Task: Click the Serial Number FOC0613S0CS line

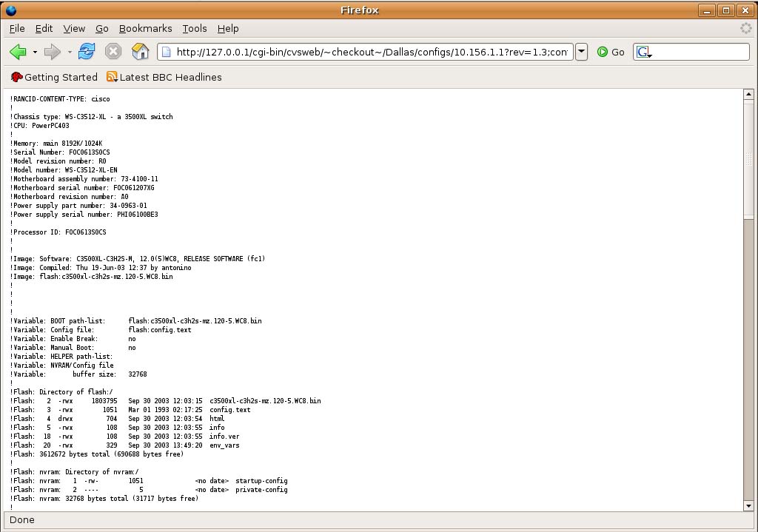Action: click(x=60, y=152)
